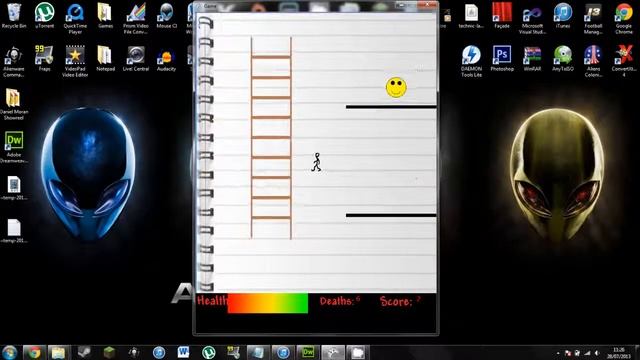Click the volume icon in system tray
This screenshot has width=640, height=360.
point(597,353)
